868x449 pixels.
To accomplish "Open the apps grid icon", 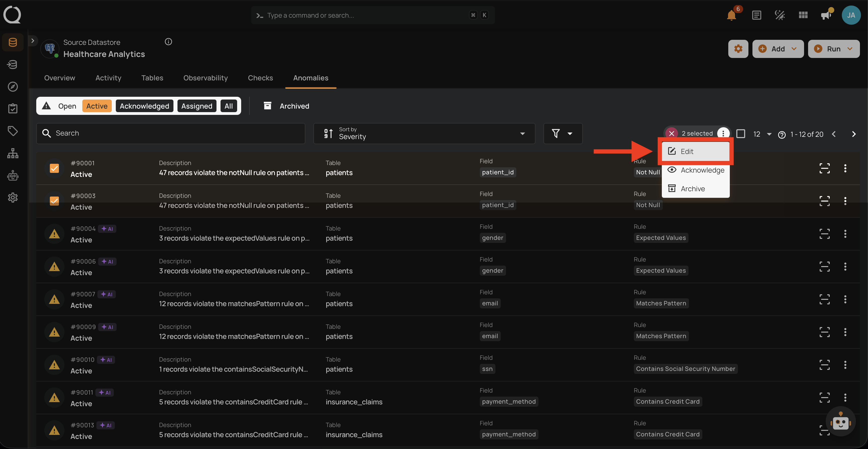I will click(x=803, y=15).
